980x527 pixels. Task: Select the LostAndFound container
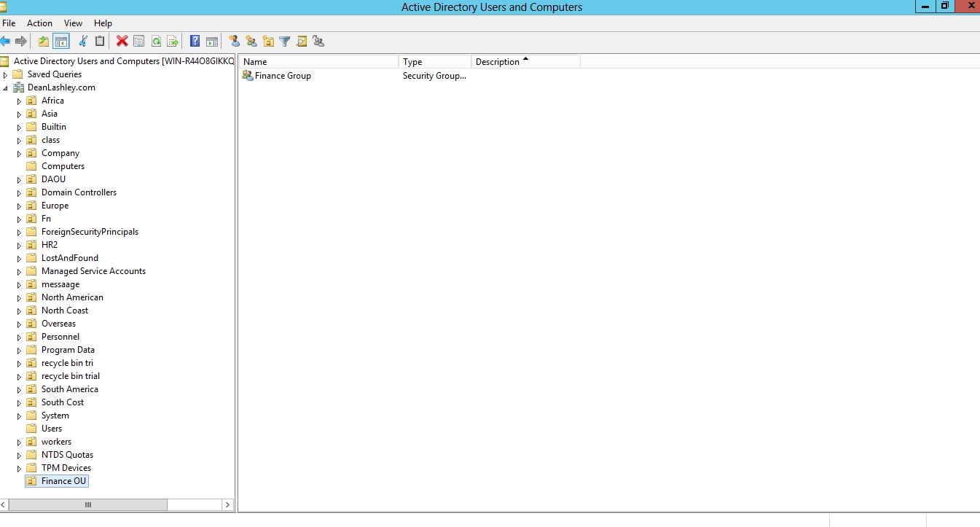click(x=70, y=258)
